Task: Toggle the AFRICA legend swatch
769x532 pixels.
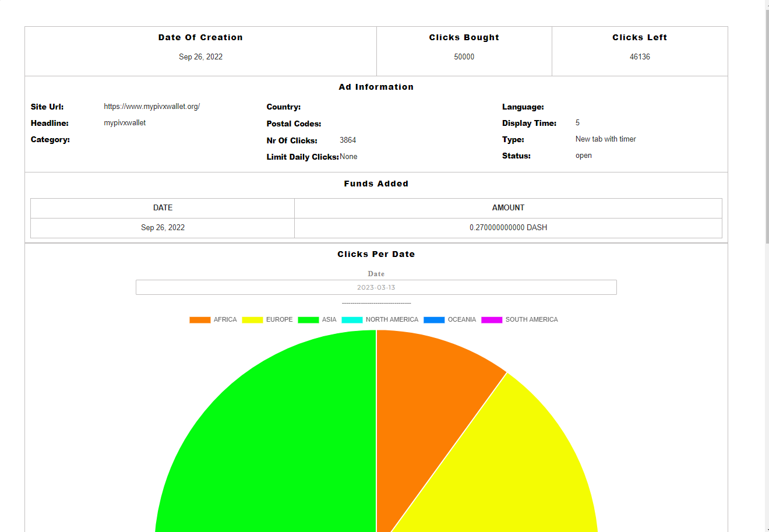Action: point(200,320)
